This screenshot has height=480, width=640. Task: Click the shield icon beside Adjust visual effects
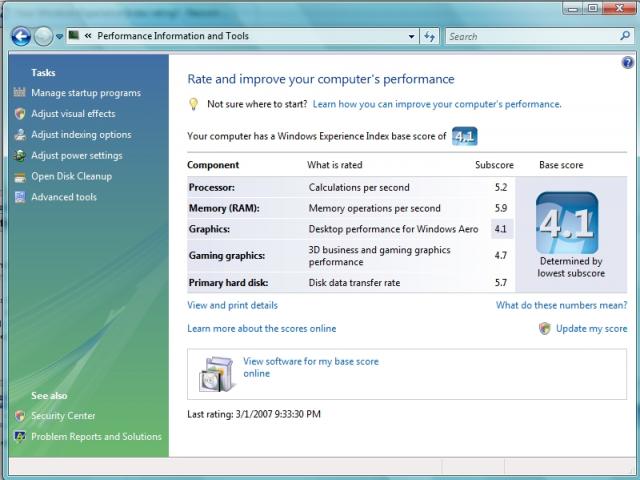(x=20, y=113)
